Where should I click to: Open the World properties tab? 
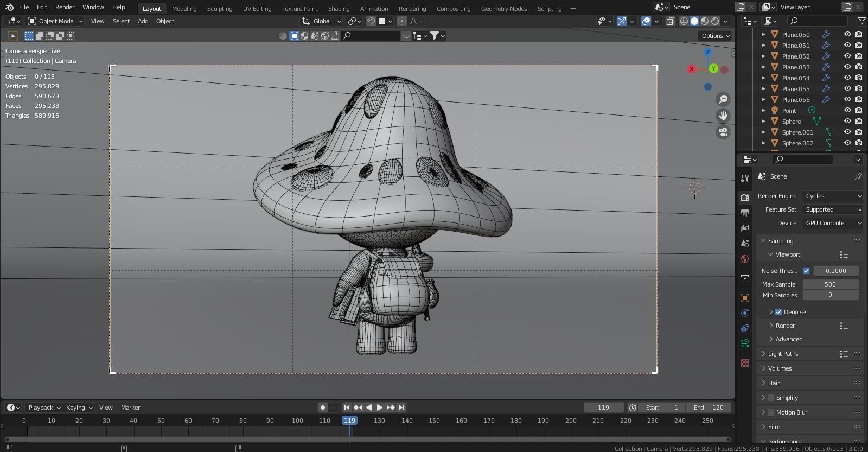click(x=745, y=259)
